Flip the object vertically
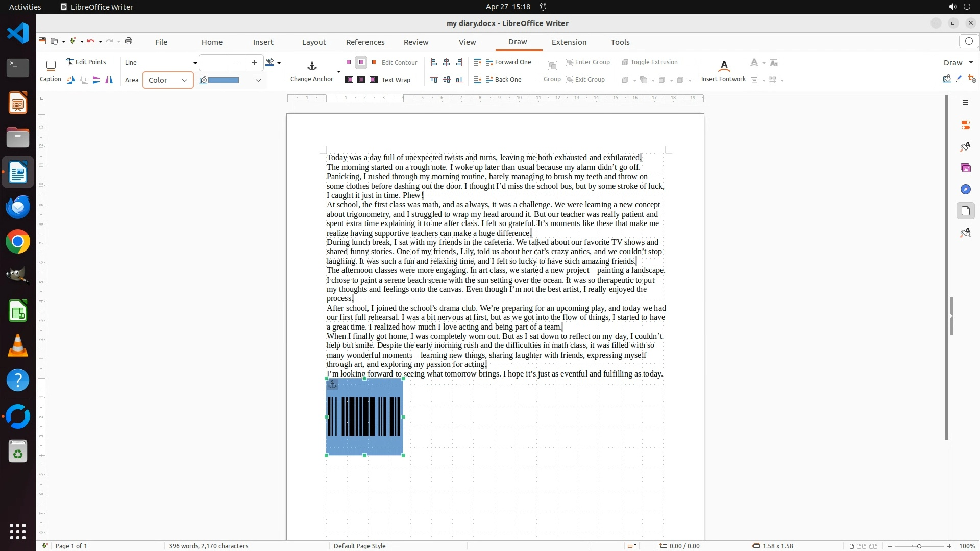This screenshot has height=551, width=980. (x=96, y=80)
